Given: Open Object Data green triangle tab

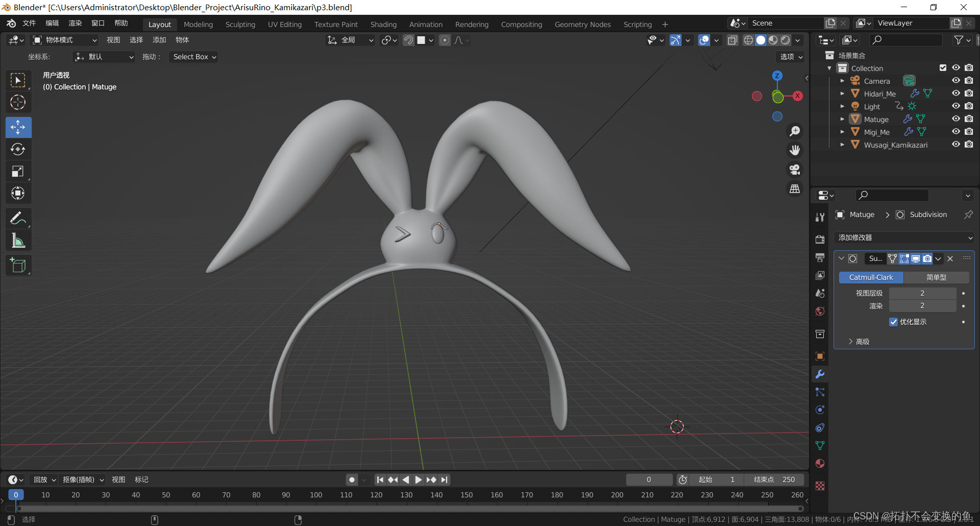Looking at the screenshot, I should pyautogui.click(x=820, y=446).
